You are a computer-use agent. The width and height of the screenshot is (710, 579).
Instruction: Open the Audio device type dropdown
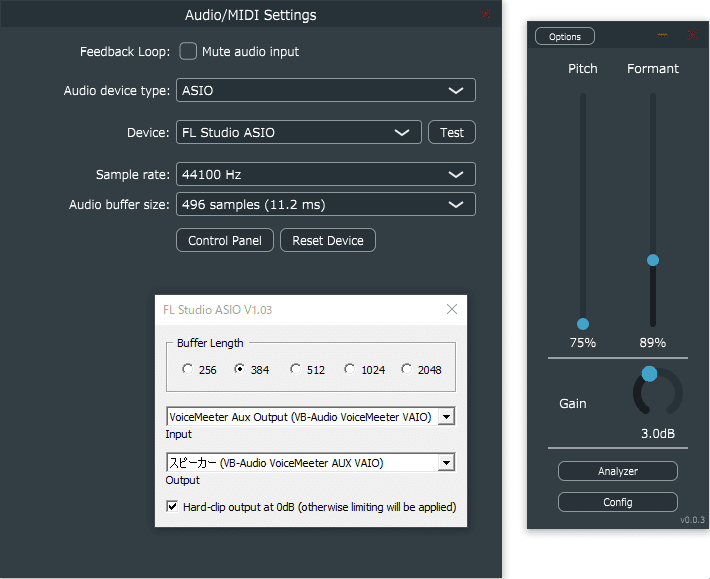pos(326,90)
